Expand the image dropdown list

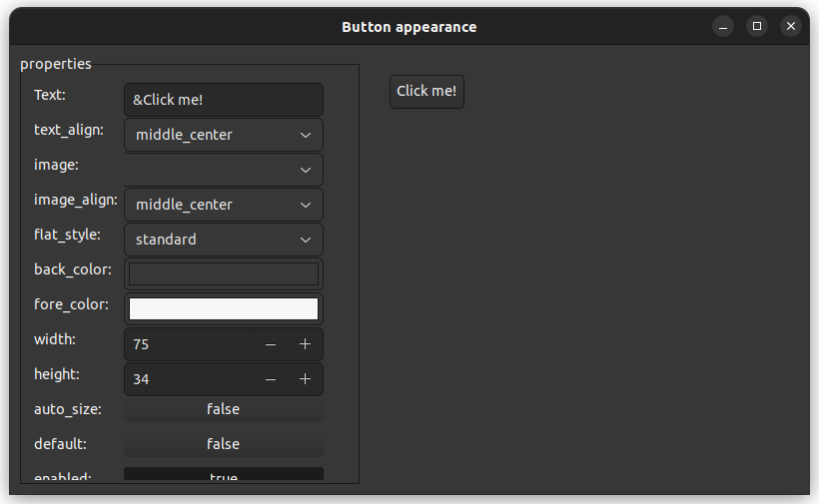223,170
